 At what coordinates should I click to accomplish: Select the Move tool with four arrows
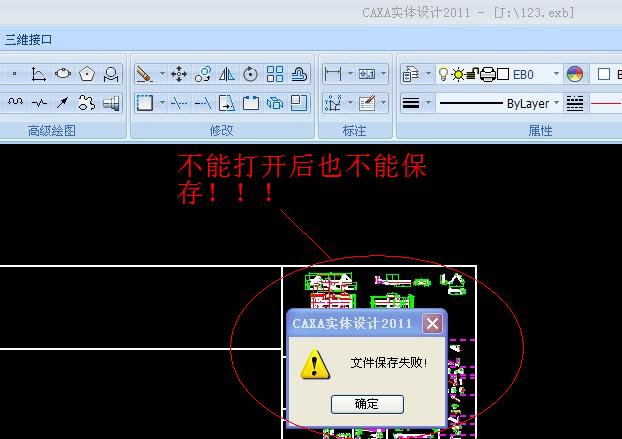[x=179, y=74]
